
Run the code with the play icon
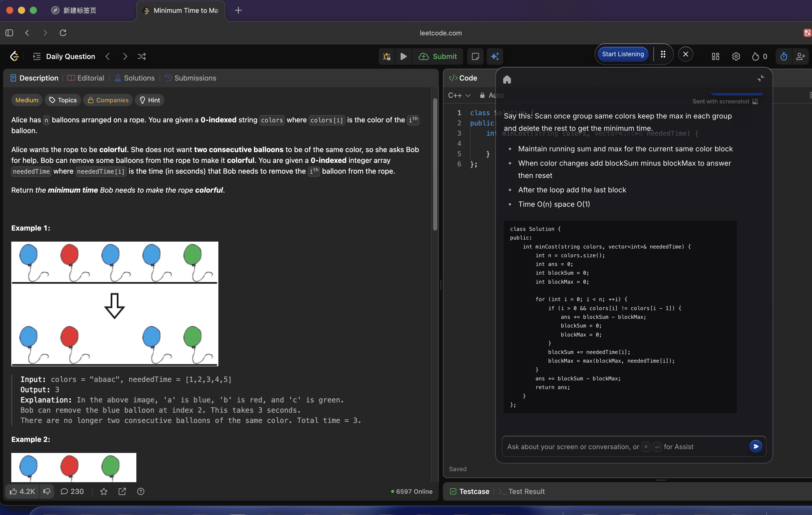[404, 56]
